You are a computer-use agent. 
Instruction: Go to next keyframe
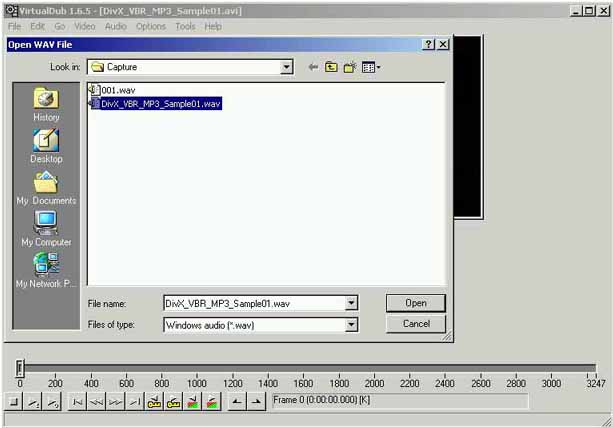coord(173,402)
